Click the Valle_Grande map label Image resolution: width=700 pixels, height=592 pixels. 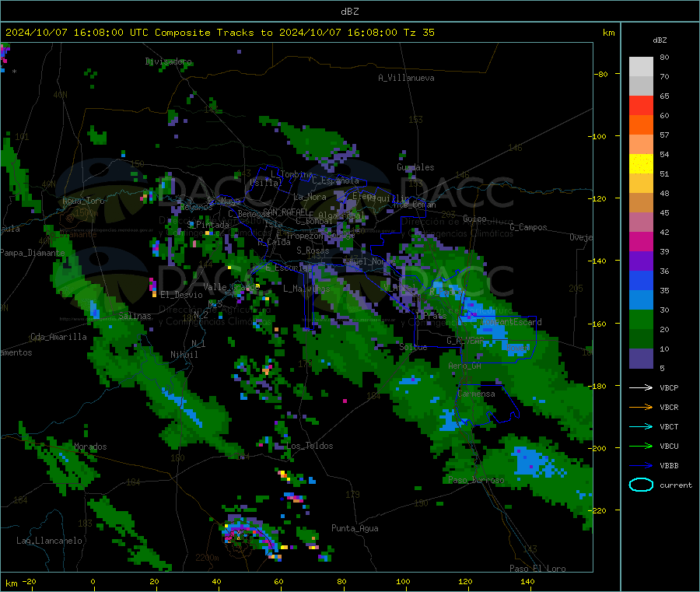point(231,286)
